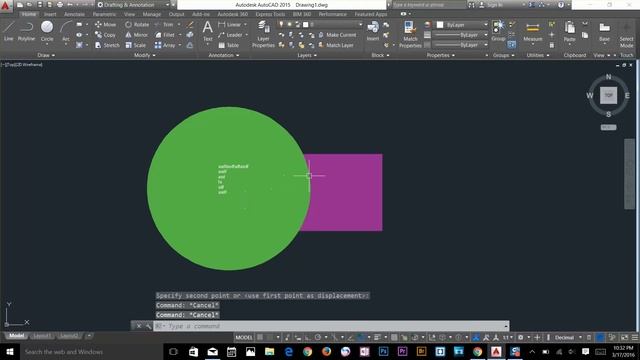Expand the Draw panel
This screenshot has height=360, width=640.
click(x=46, y=55)
